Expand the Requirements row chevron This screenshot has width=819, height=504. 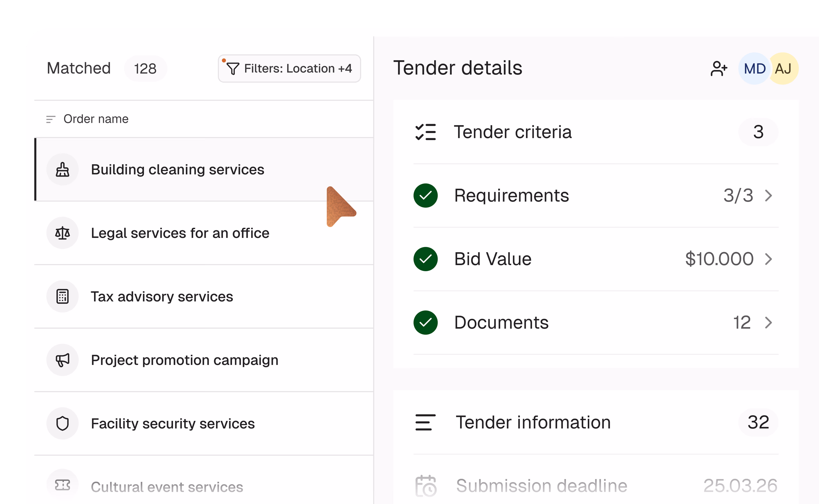[x=769, y=195]
